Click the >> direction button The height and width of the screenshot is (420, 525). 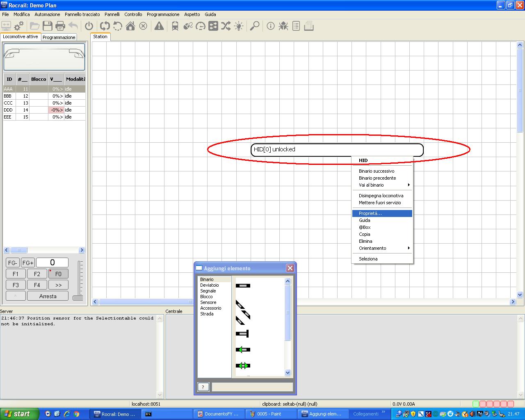[58, 285]
